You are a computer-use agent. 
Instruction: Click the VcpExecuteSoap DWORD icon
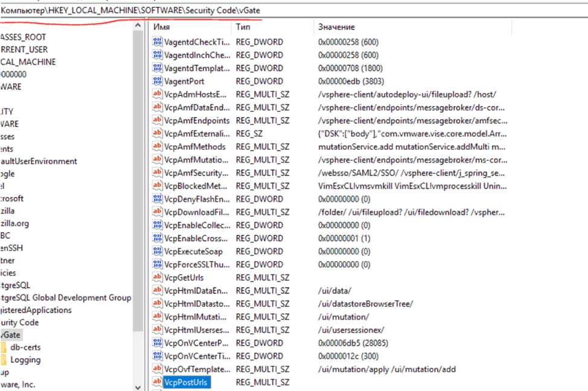coord(158,251)
